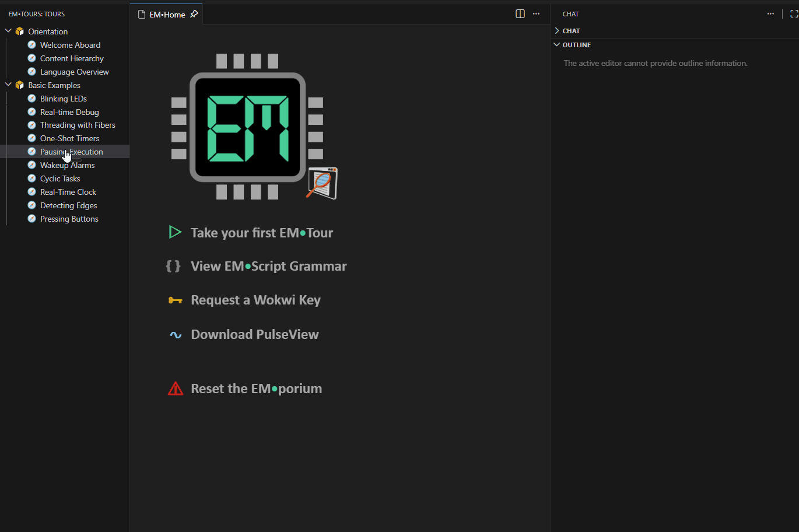Collapse the Orientation tour group
The width and height of the screenshot is (799, 532).
[8, 31]
